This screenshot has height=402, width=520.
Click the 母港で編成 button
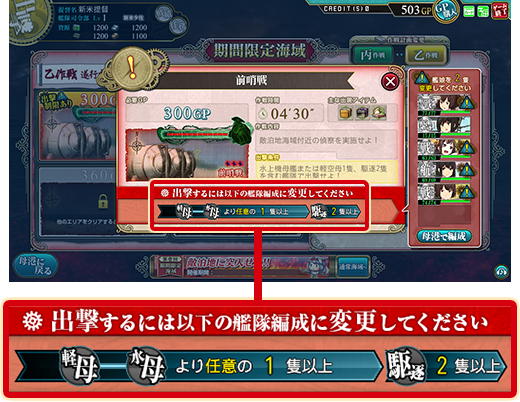coord(444,237)
